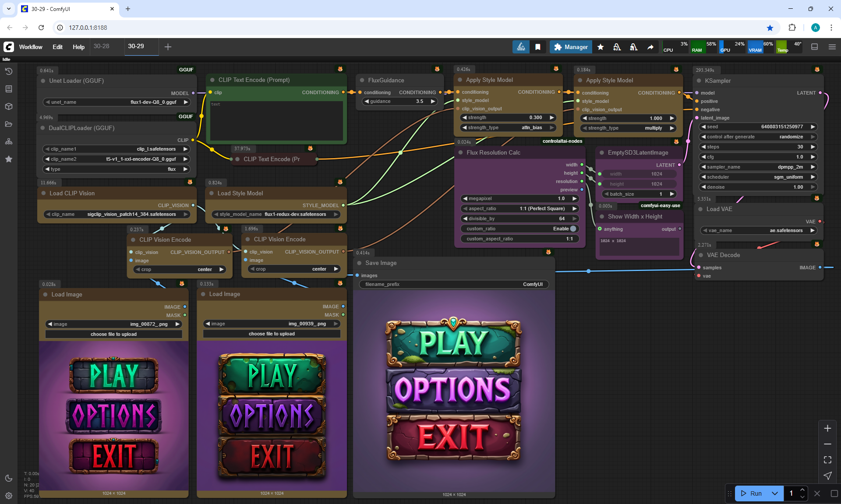Open the Workflow menu
This screenshot has width=841, height=504.
[31, 47]
